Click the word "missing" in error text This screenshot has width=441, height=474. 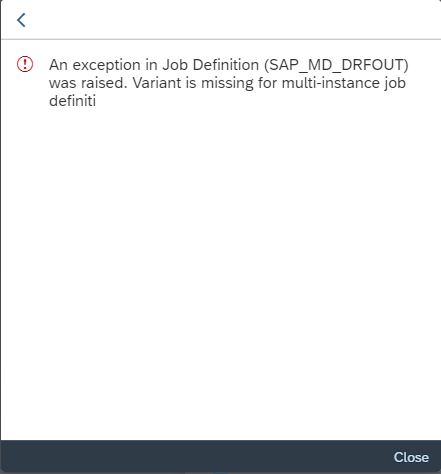(227, 83)
